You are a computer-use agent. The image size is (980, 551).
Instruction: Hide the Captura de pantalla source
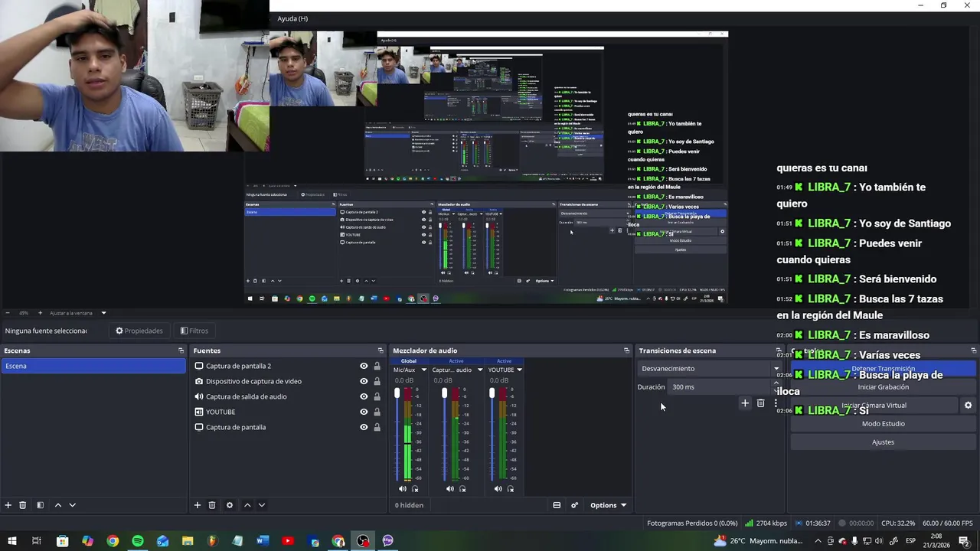(364, 427)
